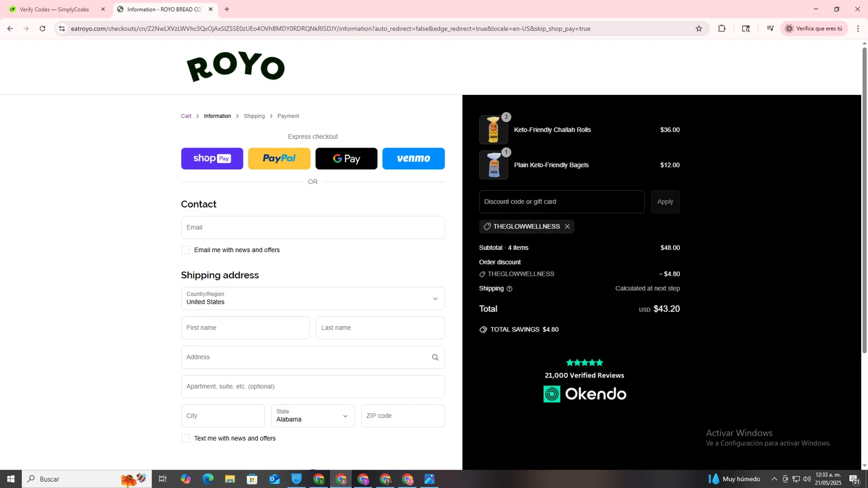
Task: Open Windows Start menu
Action: point(10,479)
